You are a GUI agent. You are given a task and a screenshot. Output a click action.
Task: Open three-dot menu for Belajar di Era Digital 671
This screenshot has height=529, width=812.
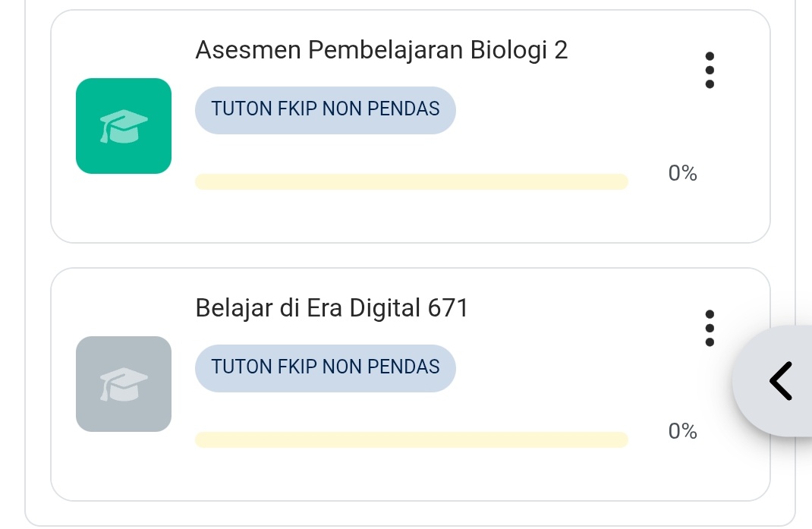click(x=710, y=329)
